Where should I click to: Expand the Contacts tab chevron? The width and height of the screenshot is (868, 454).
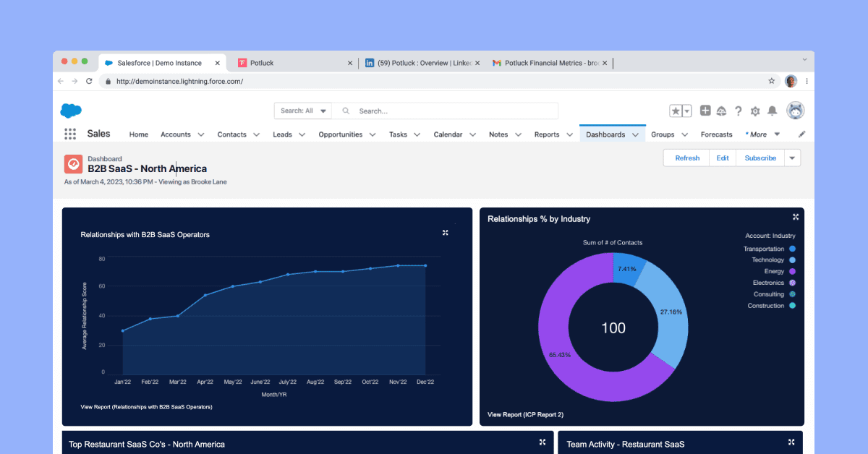click(257, 134)
